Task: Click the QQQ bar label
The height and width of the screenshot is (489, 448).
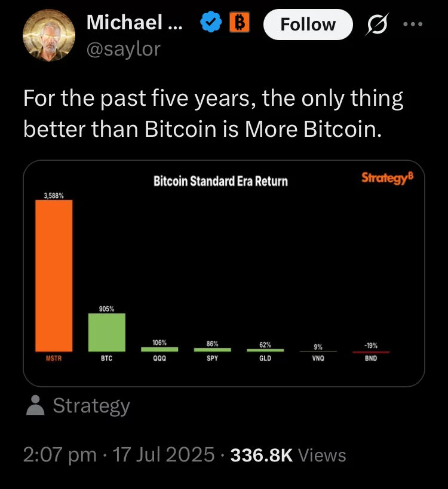Action: (x=159, y=358)
